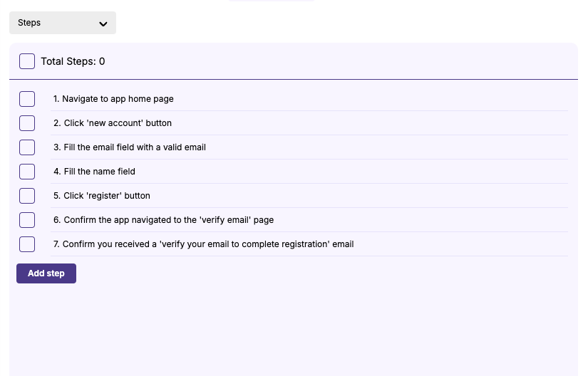The height and width of the screenshot is (376, 588).
Task: Select the checkbox for step 4 Fill the name field
Action: click(27, 172)
